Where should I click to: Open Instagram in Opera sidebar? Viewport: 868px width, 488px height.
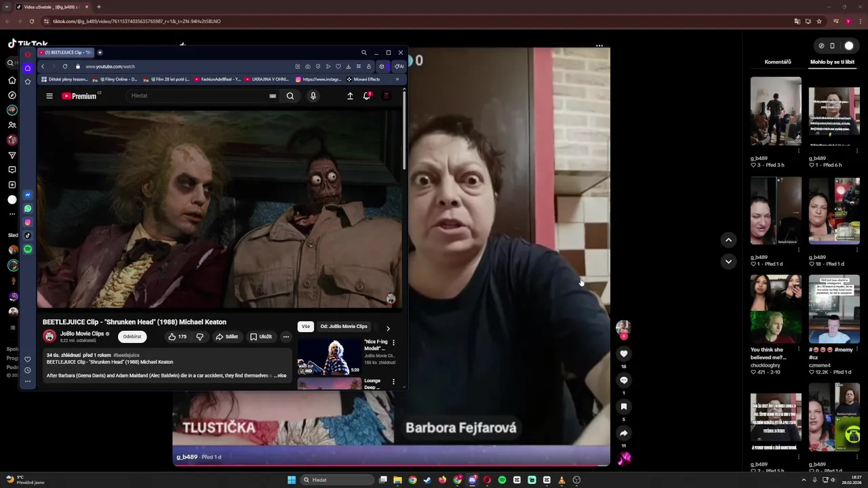click(x=28, y=222)
